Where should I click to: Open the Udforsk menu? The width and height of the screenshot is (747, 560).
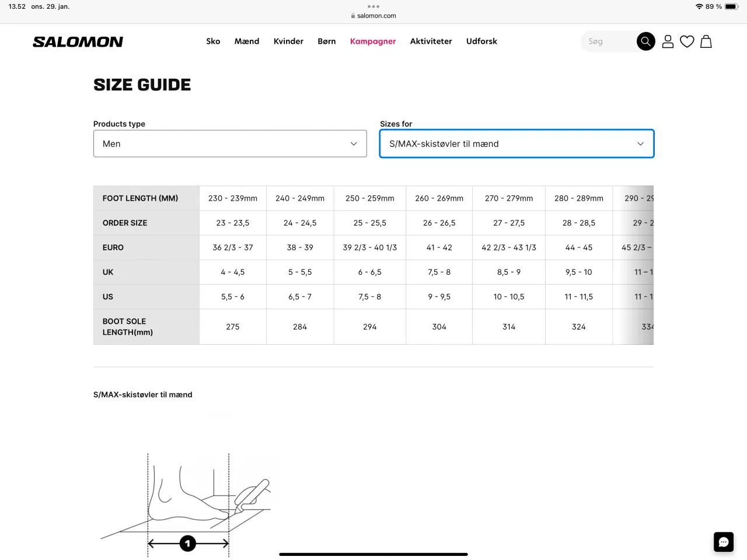pos(481,41)
